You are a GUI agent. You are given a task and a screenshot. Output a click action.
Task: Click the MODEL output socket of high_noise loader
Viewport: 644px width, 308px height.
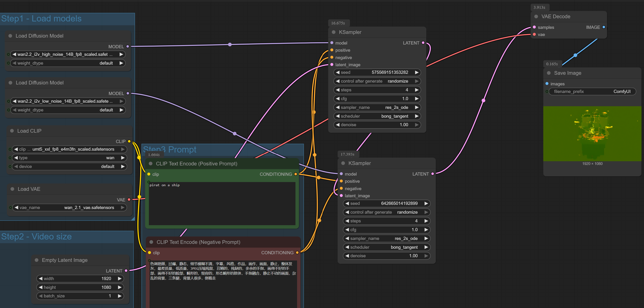tap(128, 46)
